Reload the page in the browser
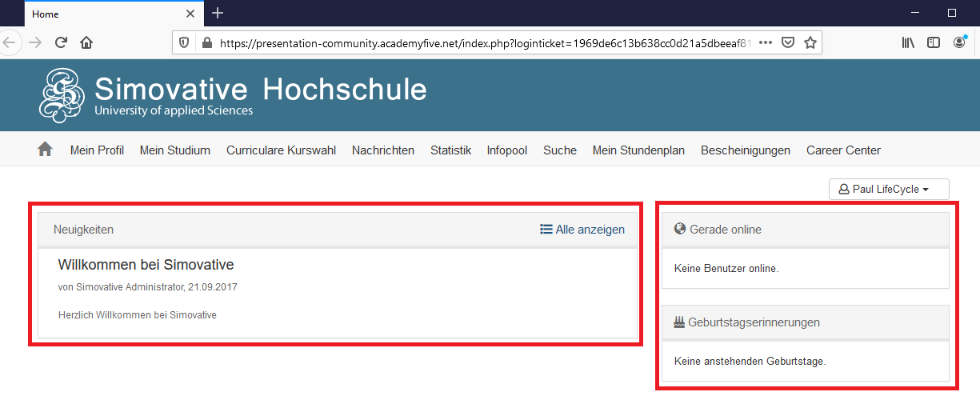 61,42
